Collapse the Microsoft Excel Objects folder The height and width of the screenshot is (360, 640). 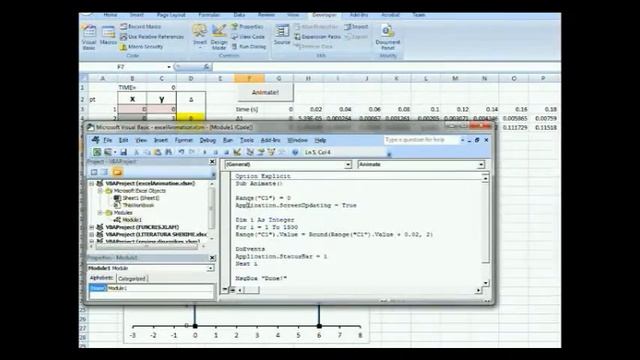tap(100, 191)
